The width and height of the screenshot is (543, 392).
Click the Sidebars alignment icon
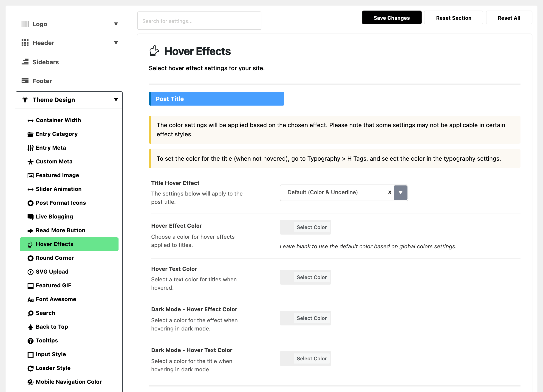tap(25, 62)
